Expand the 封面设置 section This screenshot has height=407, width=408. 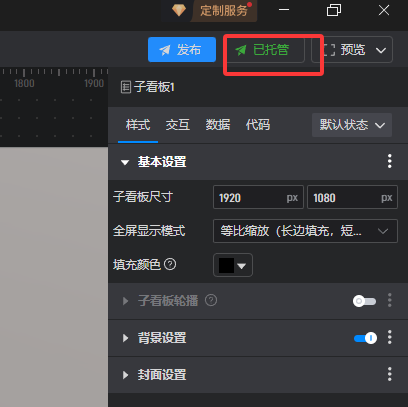coord(125,375)
